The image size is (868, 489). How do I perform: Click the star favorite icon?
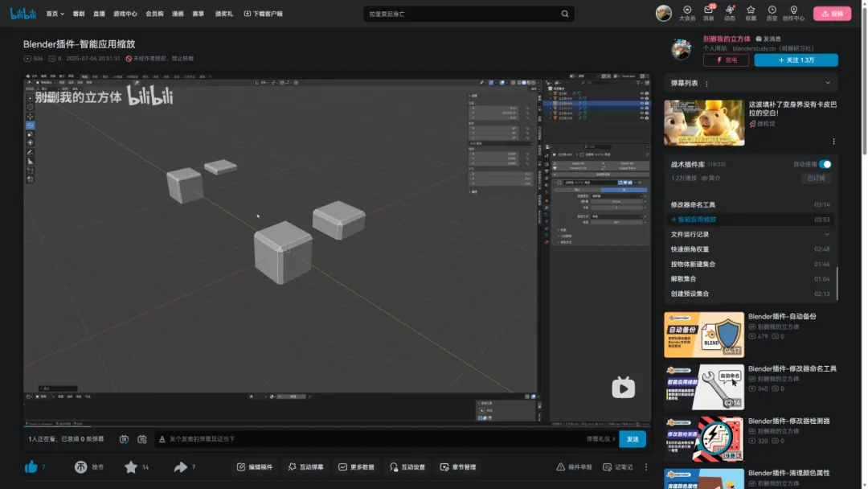pos(131,466)
